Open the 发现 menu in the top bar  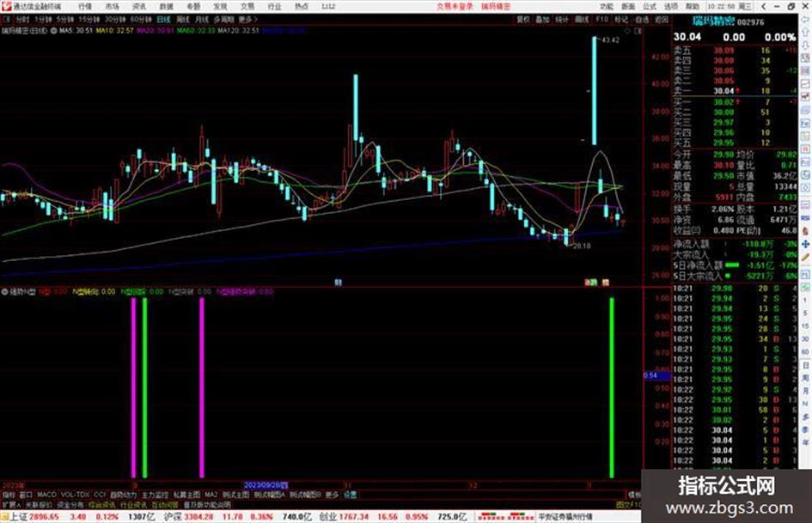click(x=220, y=6)
